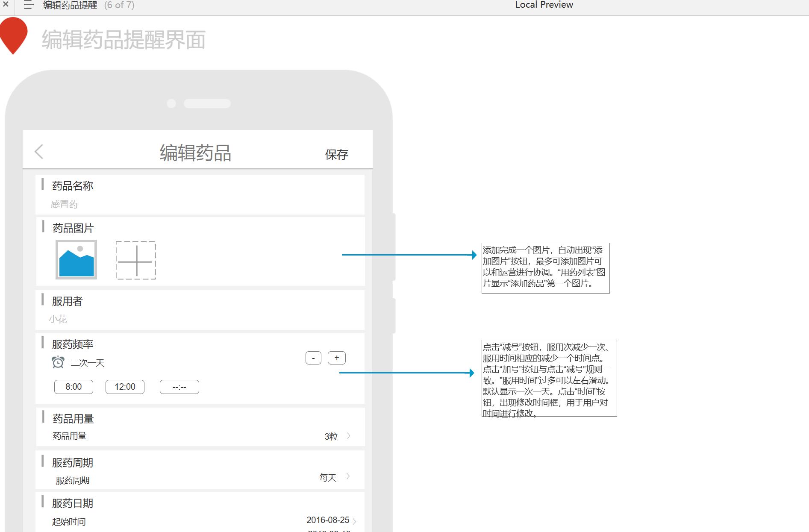The image size is (809, 532).
Task: Click the 编辑药品 screen title
Action: [195, 153]
